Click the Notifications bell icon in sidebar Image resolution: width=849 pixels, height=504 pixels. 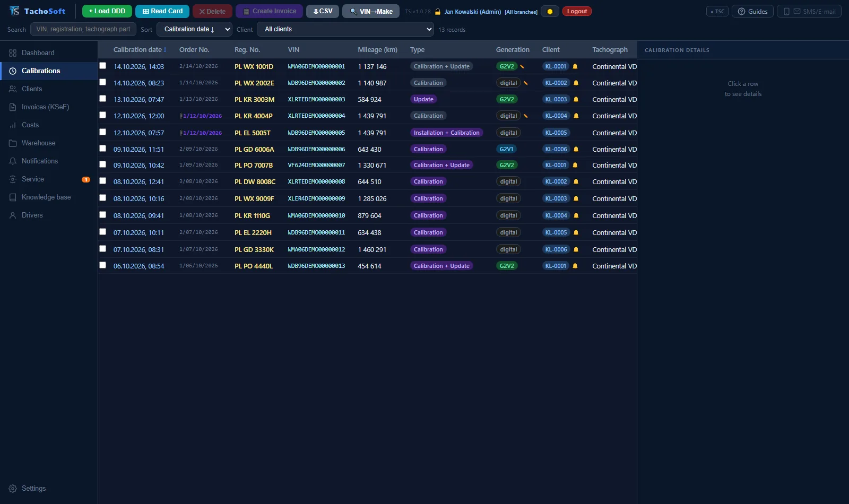point(13,161)
